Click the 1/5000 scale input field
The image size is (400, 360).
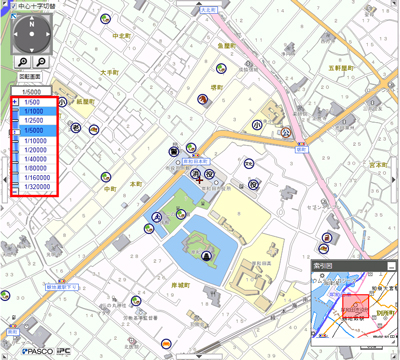click(31, 91)
